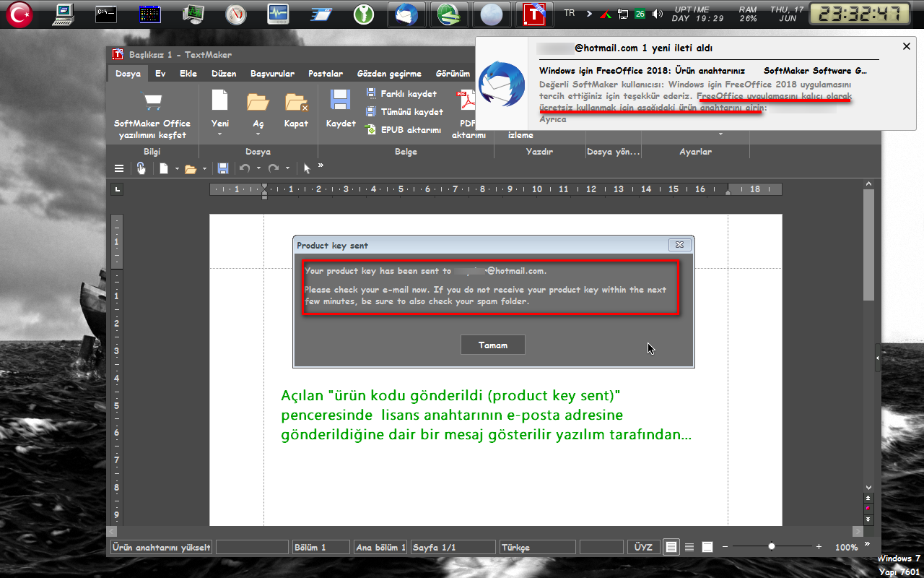Expand the Yeni button dropdown arrow
The image size is (924, 578).
(220, 134)
